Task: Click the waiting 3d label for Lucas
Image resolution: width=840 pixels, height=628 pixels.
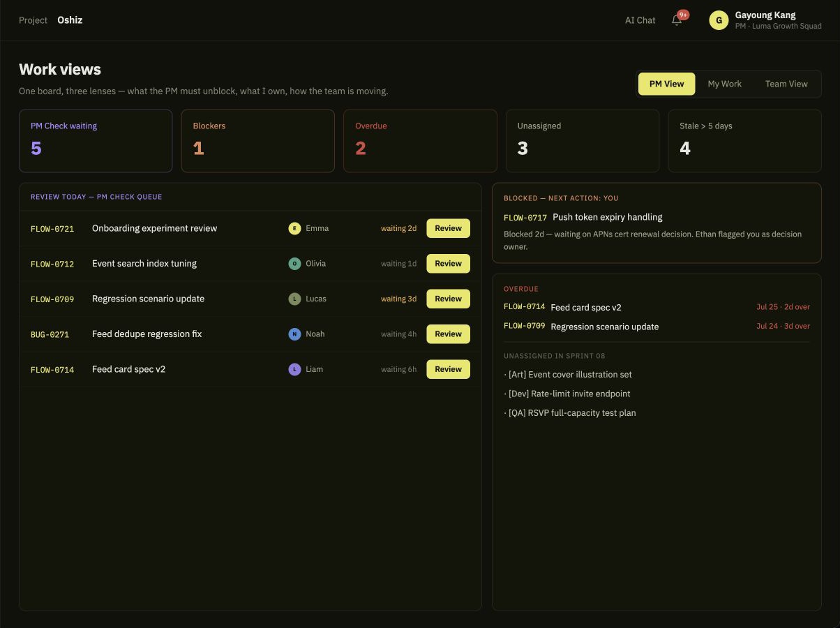Action: (x=398, y=299)
